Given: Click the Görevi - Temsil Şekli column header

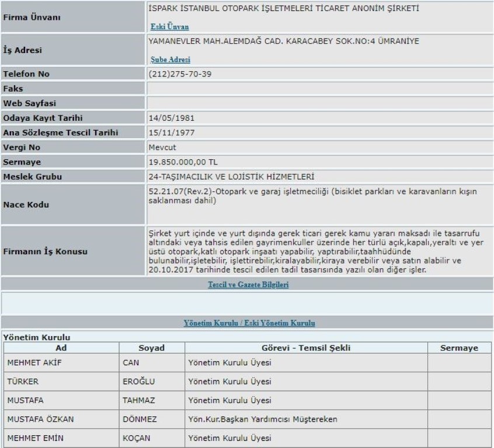Looking at the screenshot, I should tap(306, 348).
